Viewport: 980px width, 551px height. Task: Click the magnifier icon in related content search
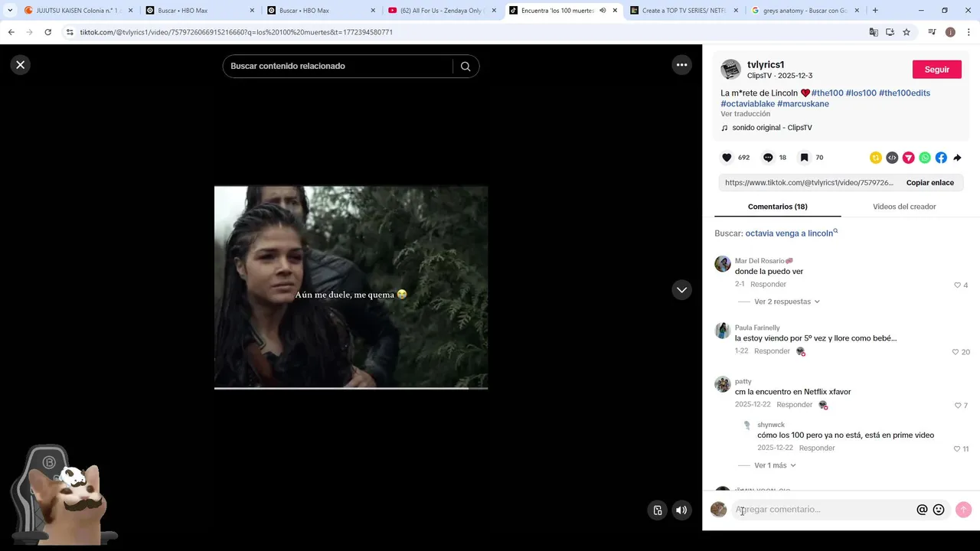(x=465, y=67)
